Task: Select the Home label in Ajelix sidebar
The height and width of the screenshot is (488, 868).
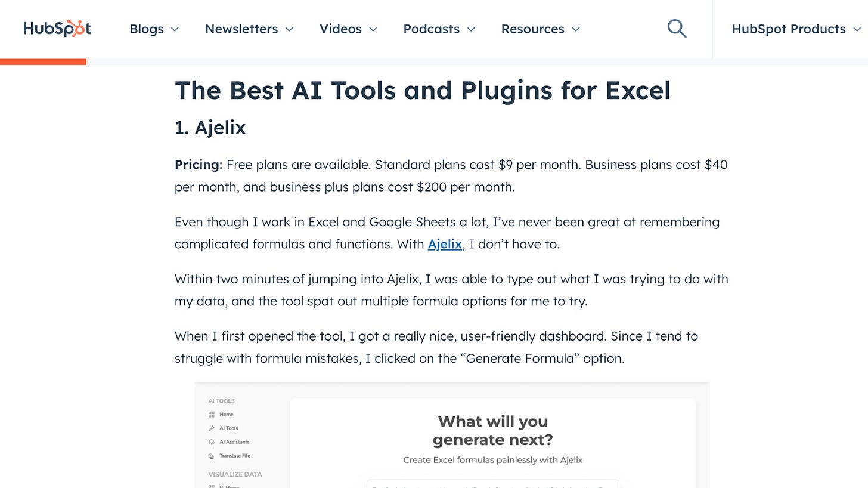Action: (x=226, y=414)
